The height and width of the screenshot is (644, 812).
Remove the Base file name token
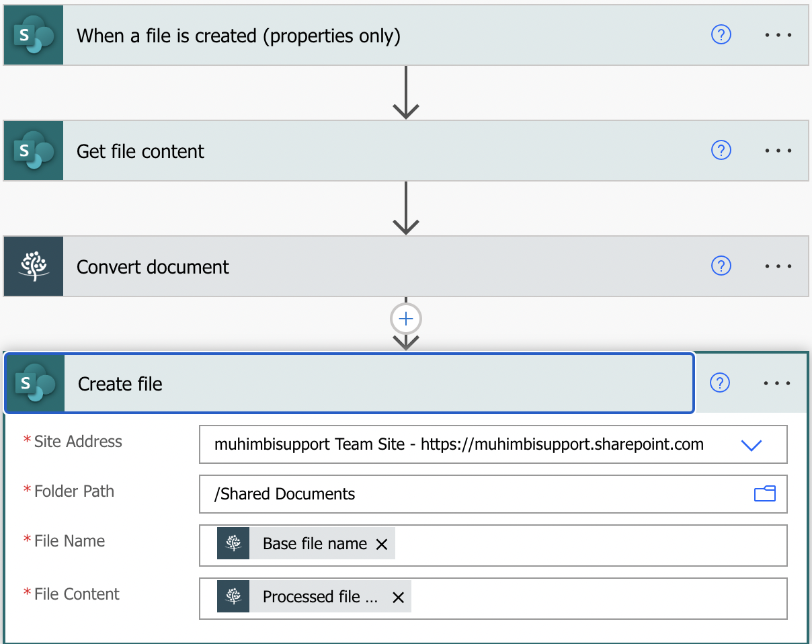[x=382, y=544]
